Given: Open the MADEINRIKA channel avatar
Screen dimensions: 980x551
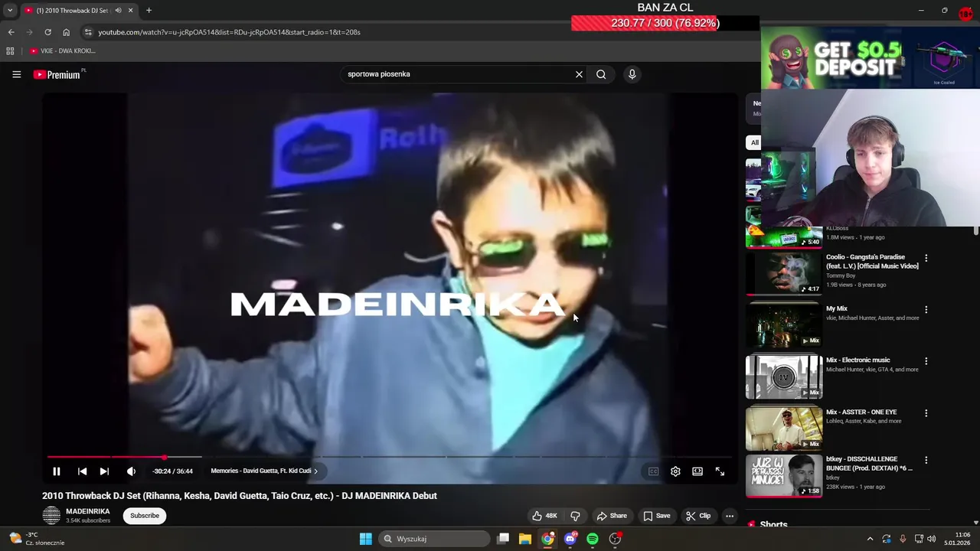Looking at the screenshot, I should [x=51, y=516].
